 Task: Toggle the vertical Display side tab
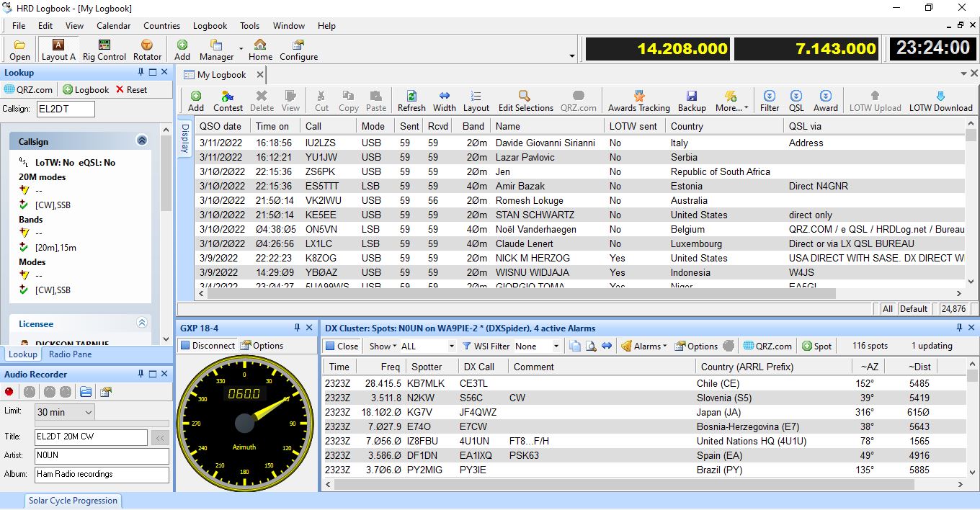[x=184, y=139]
